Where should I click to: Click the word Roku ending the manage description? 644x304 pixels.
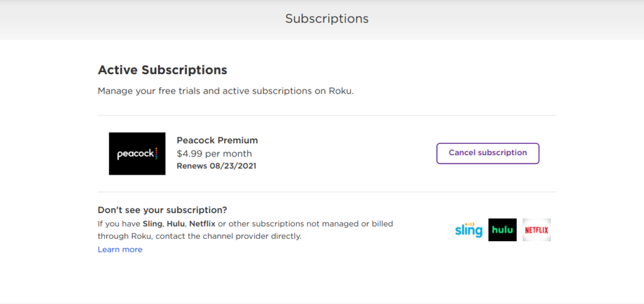tap(340, 91)
